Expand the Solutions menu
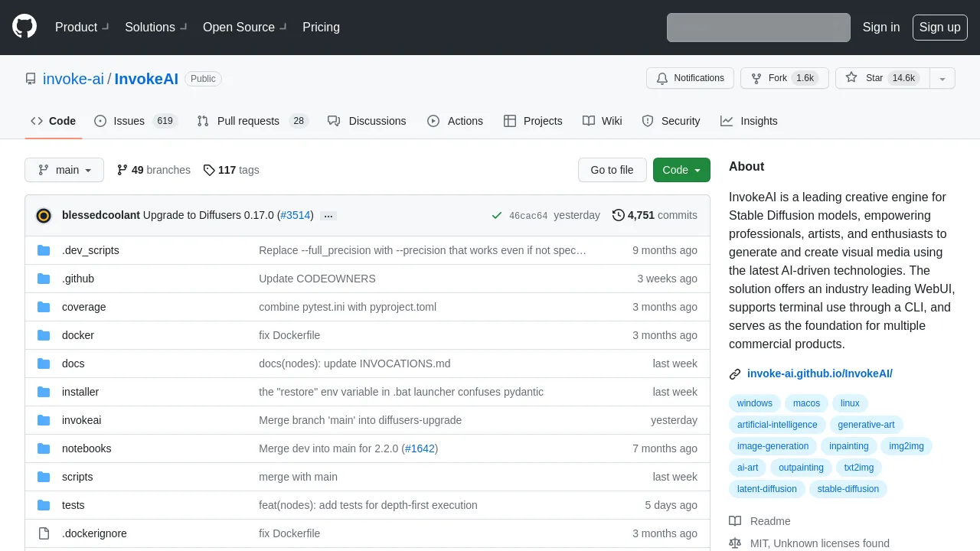 (156, 27)
